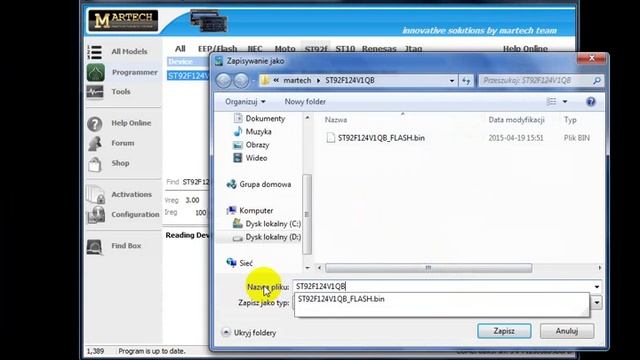Click the Anuluj button
Screen dimensions: 640x360
pyautogui.click(x=567, y=331)
